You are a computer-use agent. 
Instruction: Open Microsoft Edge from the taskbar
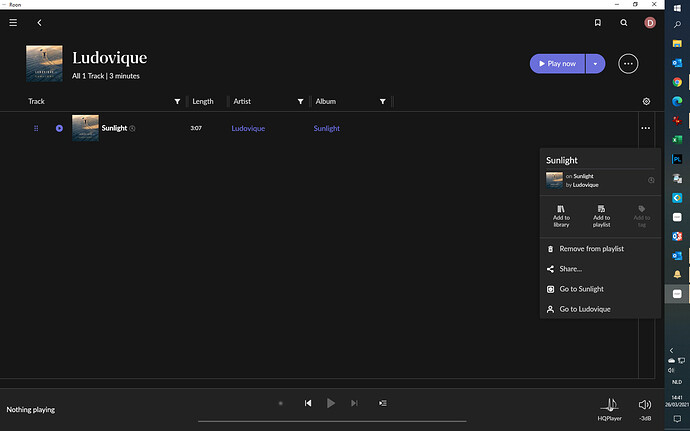(x=677, y=101)
